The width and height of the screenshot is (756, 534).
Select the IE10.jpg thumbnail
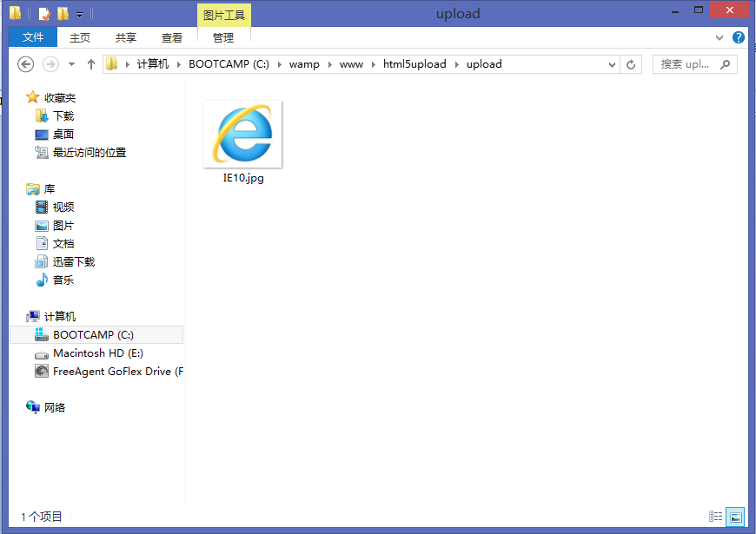click(x=243, y=135)
